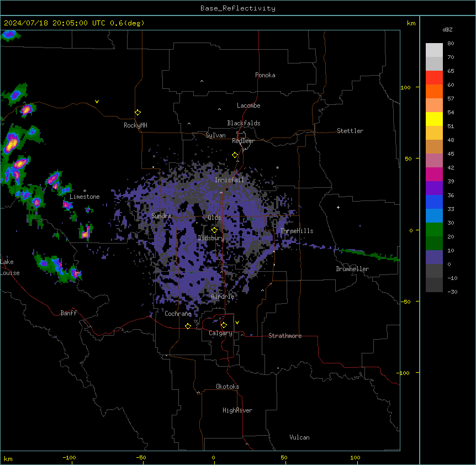The height and width of the screenshot is (465, 476).
Task: Click the Base_Reflectivity title
Action: pyautogui.click(x=238, y=8)
